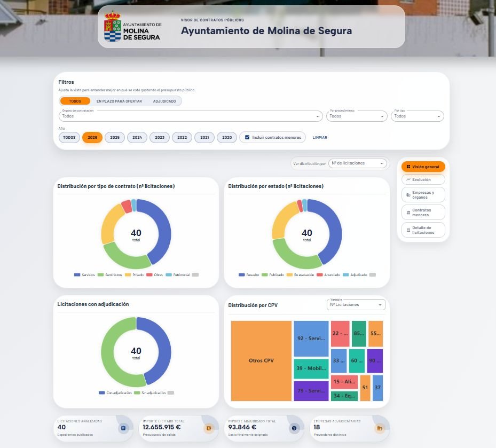Change the Variable Nº Licitaciones dropdown
The image size is (496, 448).
tap(356, 304)
